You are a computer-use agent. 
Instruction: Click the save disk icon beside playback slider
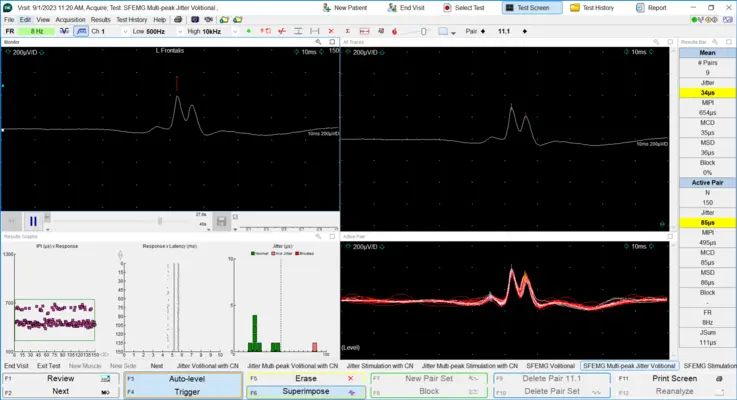tap(221, 221)
